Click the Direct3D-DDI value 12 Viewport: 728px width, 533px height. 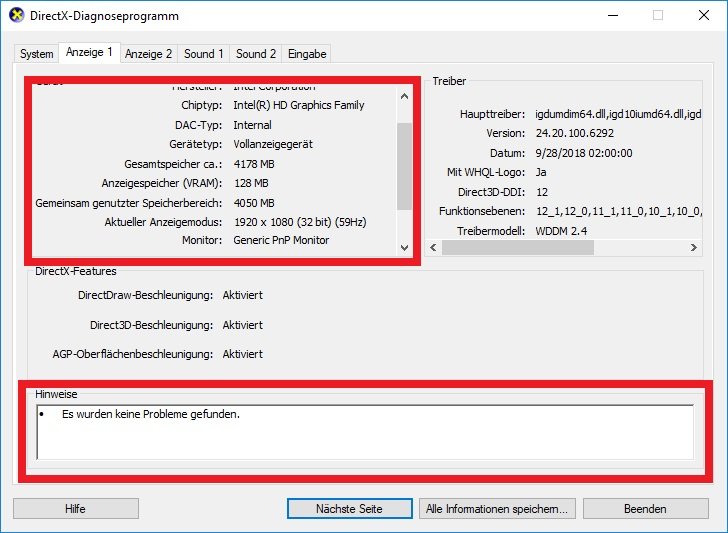(541, 192)
